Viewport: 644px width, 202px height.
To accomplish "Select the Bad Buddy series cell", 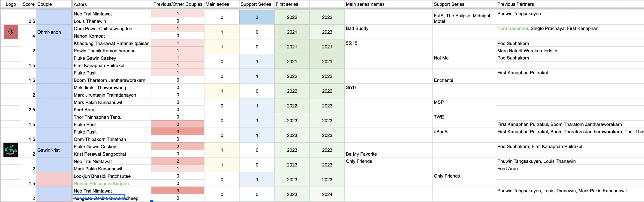I will (x=388, y=32).
